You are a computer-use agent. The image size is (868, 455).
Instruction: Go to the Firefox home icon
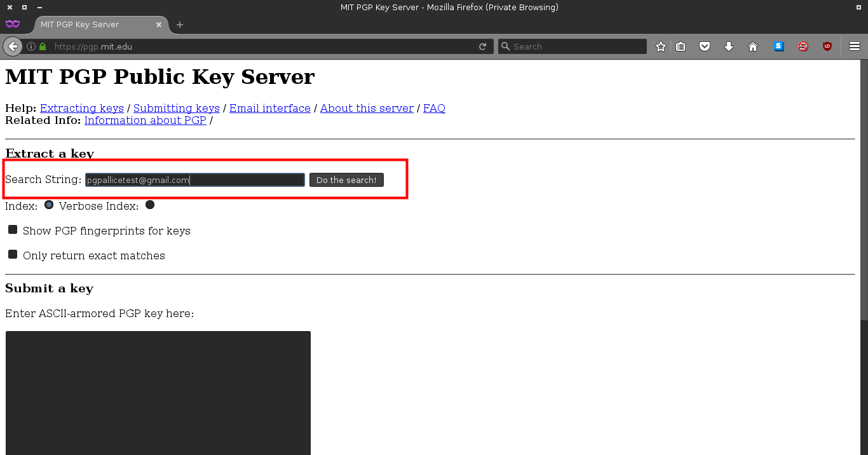753,46
